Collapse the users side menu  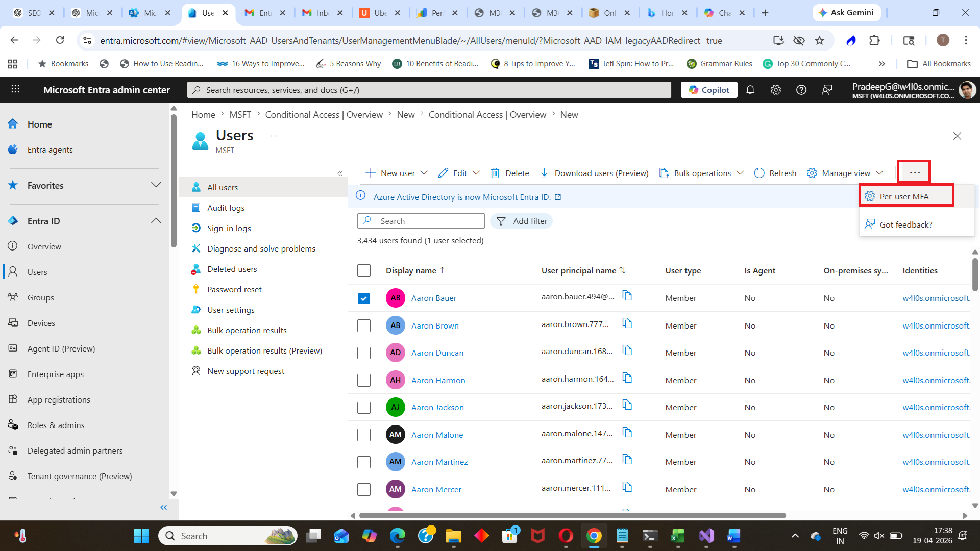(x=340, y=173)
